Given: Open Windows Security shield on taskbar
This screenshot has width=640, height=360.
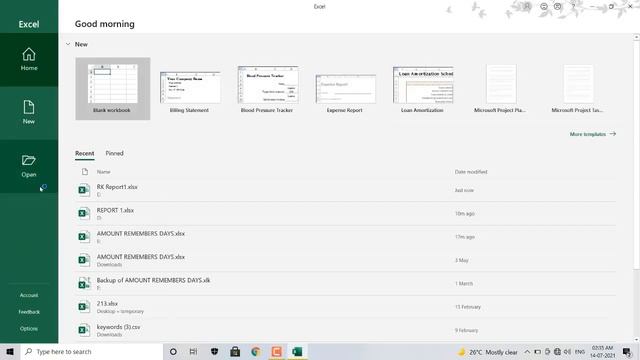Looking at the screenshot, I should tap(214, 351).
